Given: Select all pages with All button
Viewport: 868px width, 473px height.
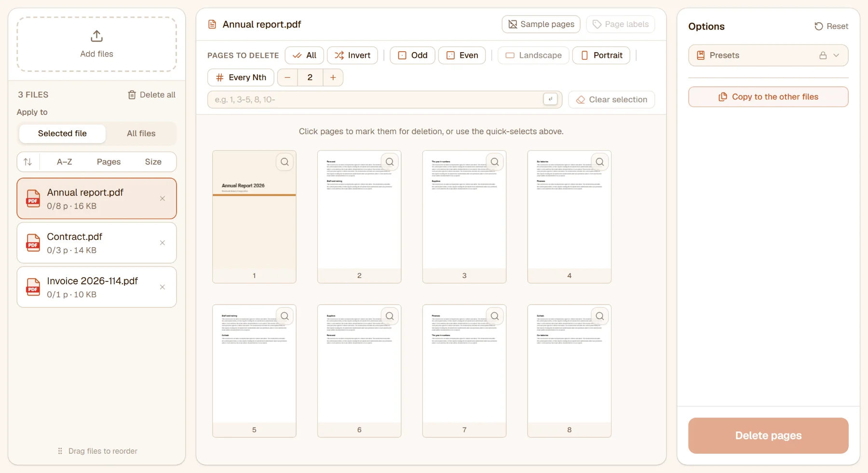Looking at the screenshot, I should click(x=304, y=56).
